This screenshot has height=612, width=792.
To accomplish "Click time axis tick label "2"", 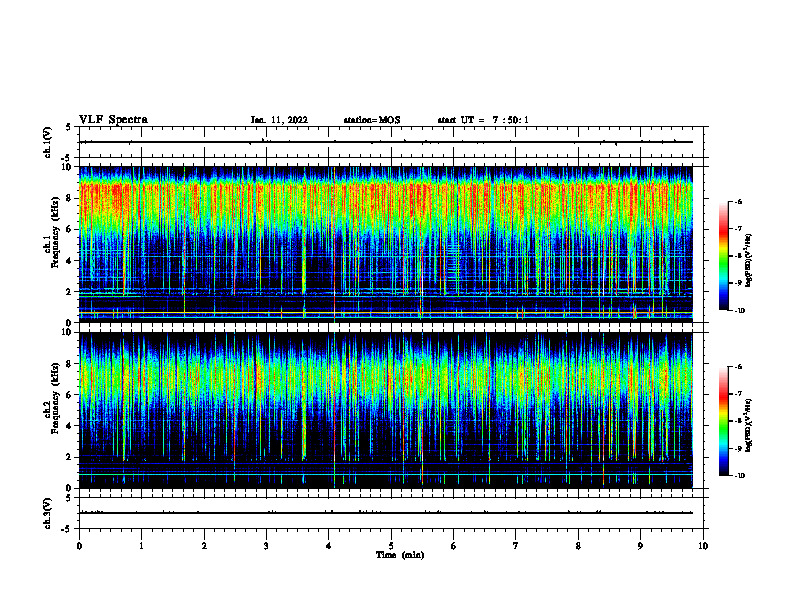I will [204, 546].
